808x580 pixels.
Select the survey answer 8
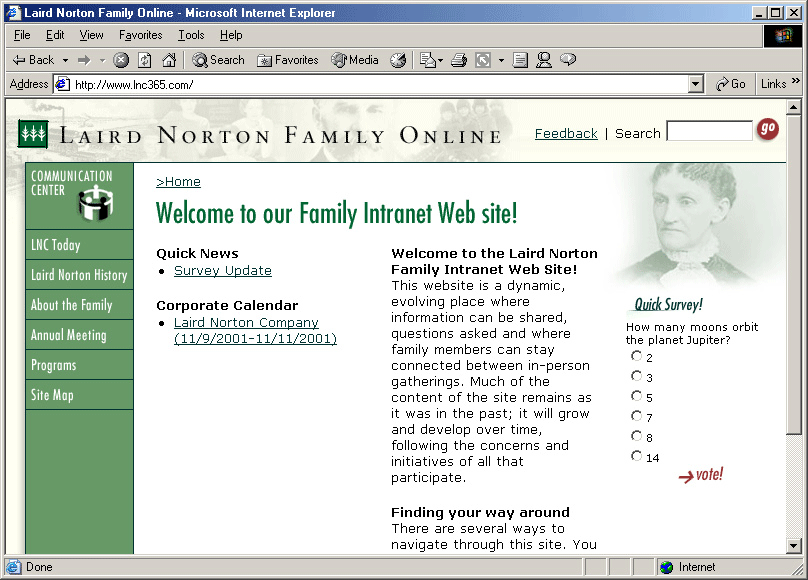pos(636,436)
